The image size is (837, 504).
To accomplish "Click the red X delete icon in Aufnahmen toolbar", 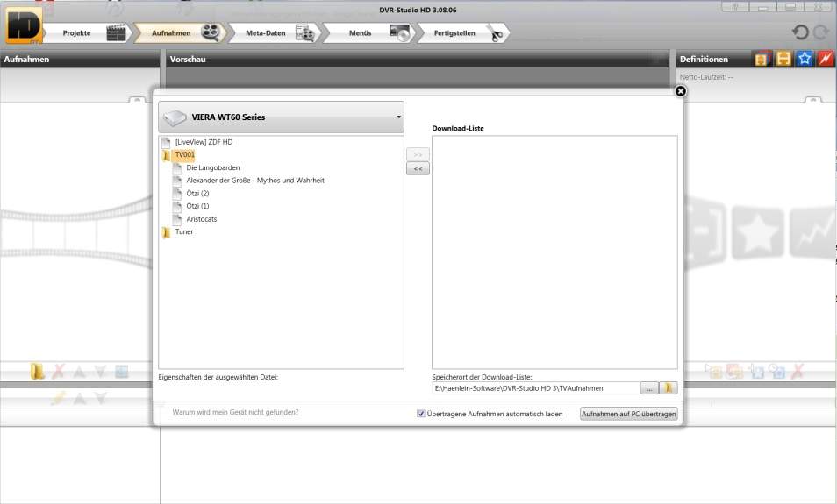I will click(58, 371).
